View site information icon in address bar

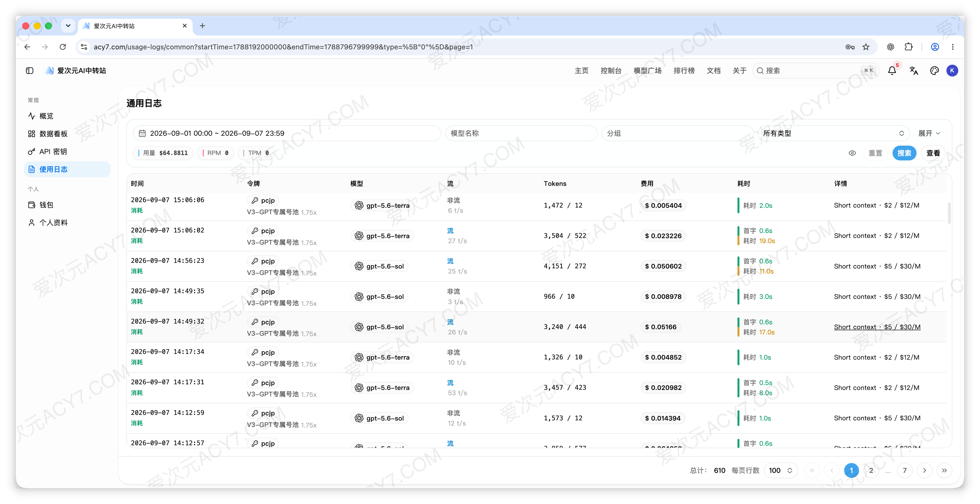click(84, 47)
